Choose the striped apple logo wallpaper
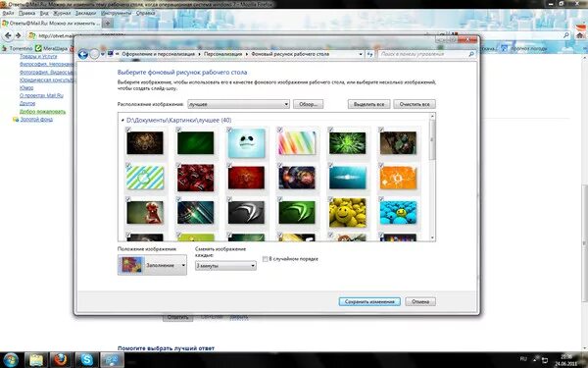 [145, 178]
